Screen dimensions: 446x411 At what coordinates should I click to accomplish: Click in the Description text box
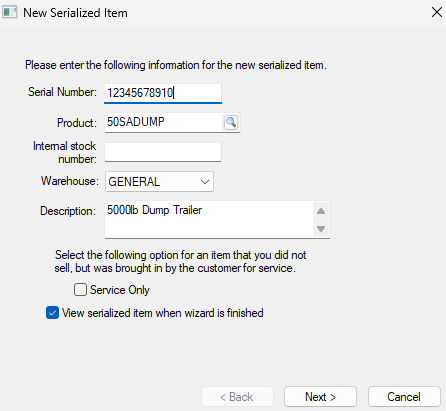(209, 219)
